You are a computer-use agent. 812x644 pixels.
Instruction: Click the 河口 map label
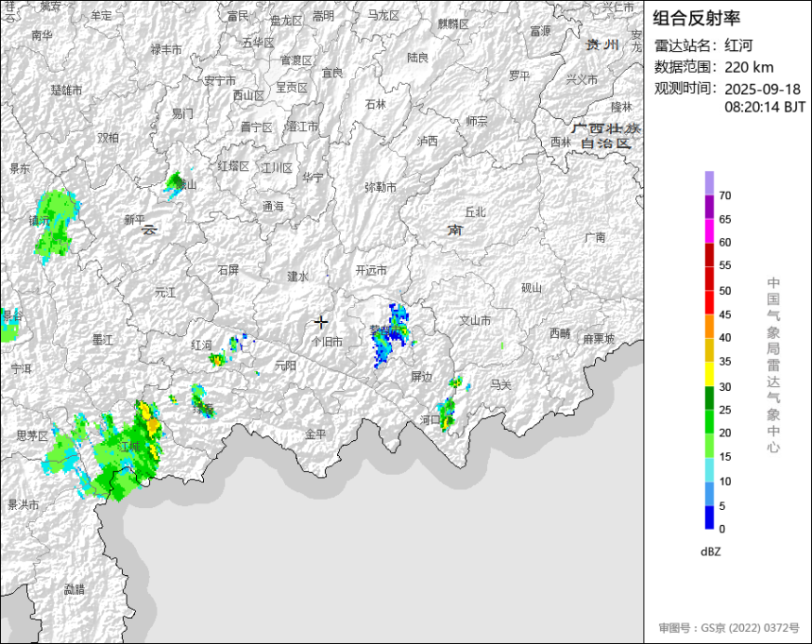click(x=430, y=420)
